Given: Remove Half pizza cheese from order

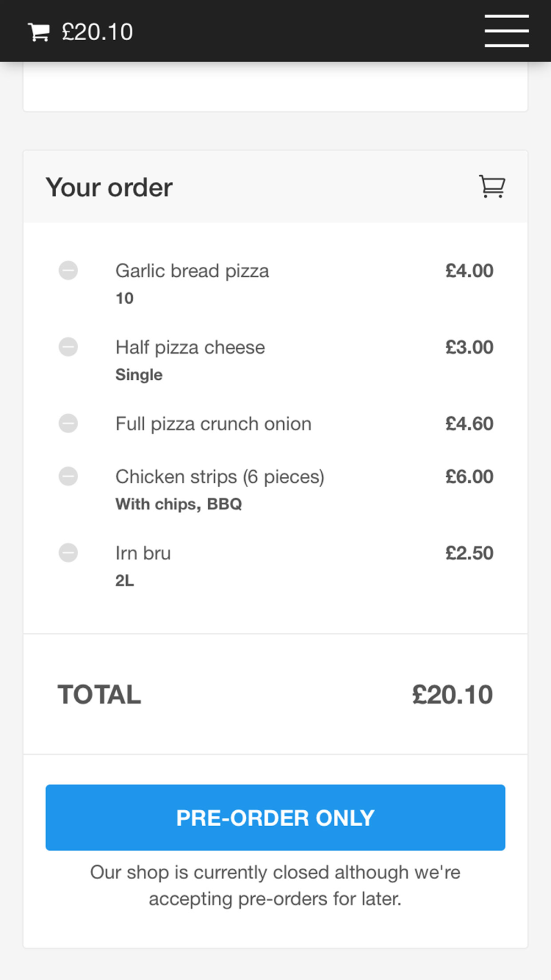Looking at the screenshot, I should 68,347.
